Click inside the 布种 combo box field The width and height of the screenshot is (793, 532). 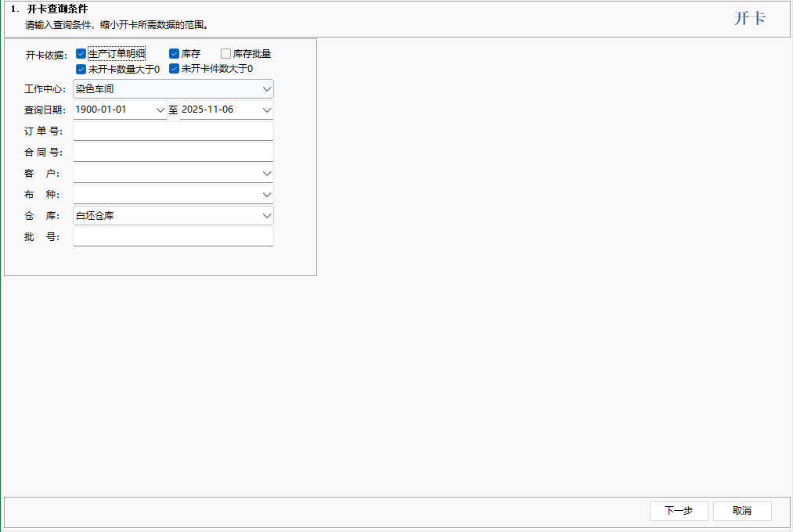point(166,195)
